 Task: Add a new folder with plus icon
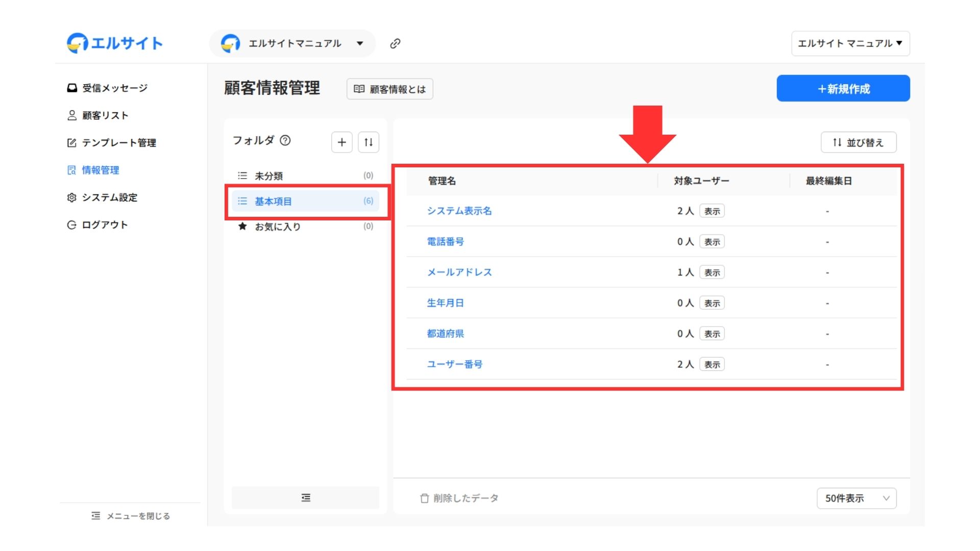[341, 142]
